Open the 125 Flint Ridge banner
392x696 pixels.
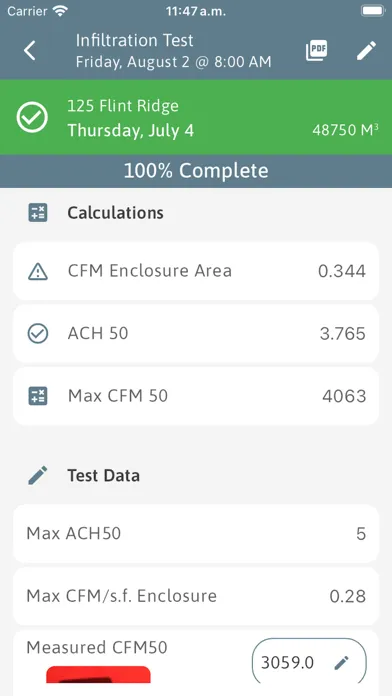[x=196, y=117]
